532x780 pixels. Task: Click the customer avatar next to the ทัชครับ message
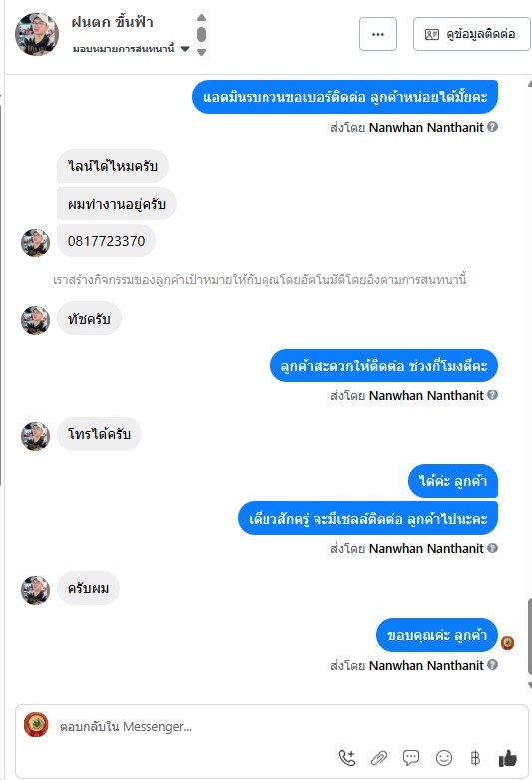click(35, 320)
